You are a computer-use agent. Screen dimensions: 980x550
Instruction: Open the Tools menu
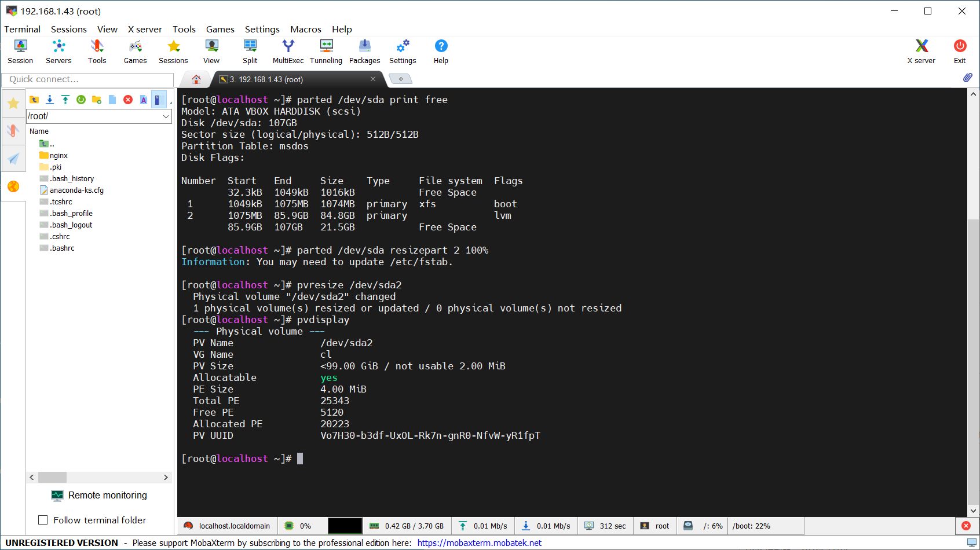click(x=184, y=29)
